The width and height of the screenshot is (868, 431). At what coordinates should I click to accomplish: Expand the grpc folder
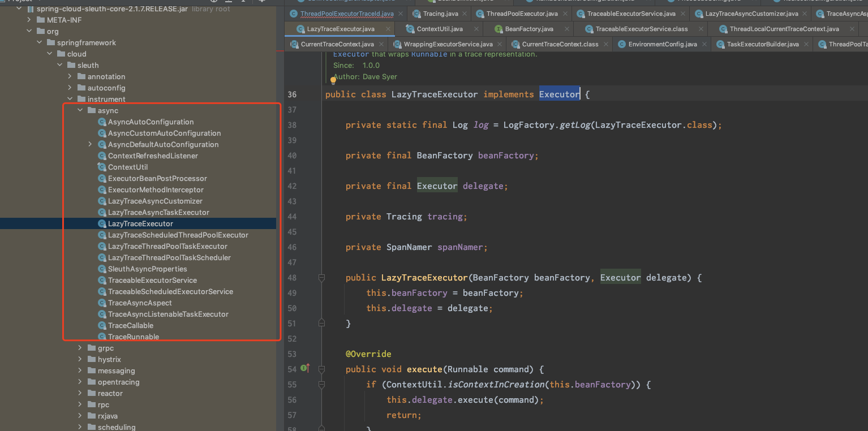[x=80, y=348]
